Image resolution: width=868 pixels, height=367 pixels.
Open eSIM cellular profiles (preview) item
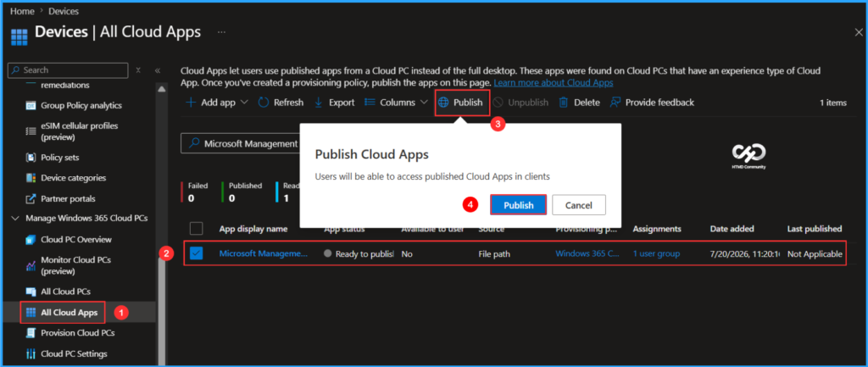tap(79, 131)
